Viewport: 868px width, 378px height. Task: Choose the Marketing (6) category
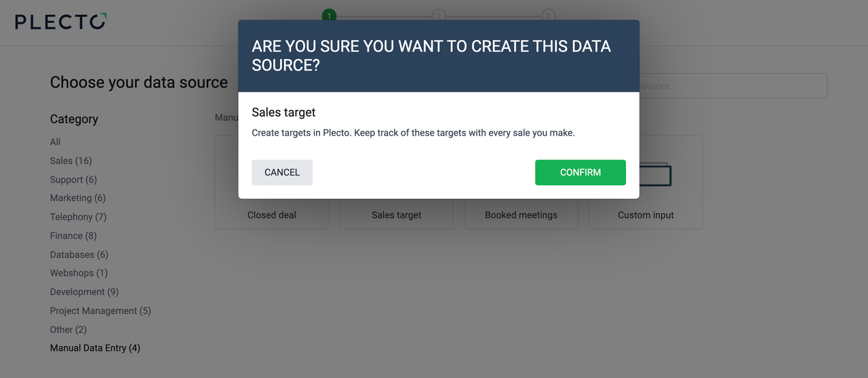(x=77, y=198)
